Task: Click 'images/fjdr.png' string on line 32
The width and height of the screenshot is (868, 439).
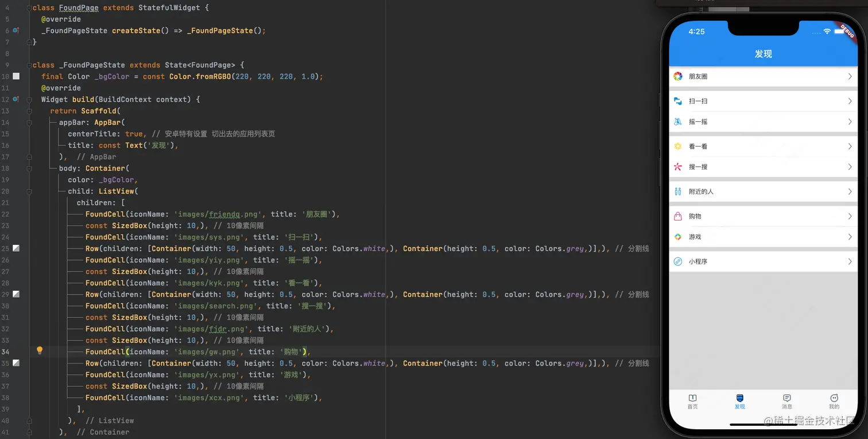Action: pyautogui.click(x=211, y=329)
